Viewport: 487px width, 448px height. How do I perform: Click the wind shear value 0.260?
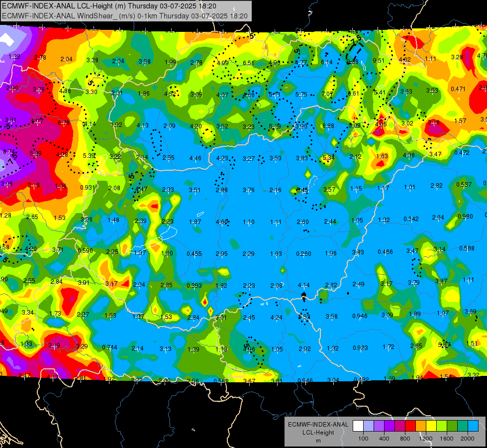(x=303, y=254)
